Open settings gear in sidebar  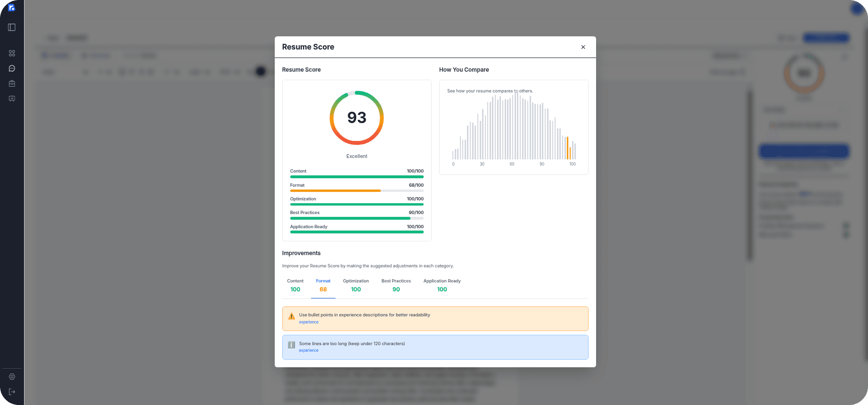(12, 377)
